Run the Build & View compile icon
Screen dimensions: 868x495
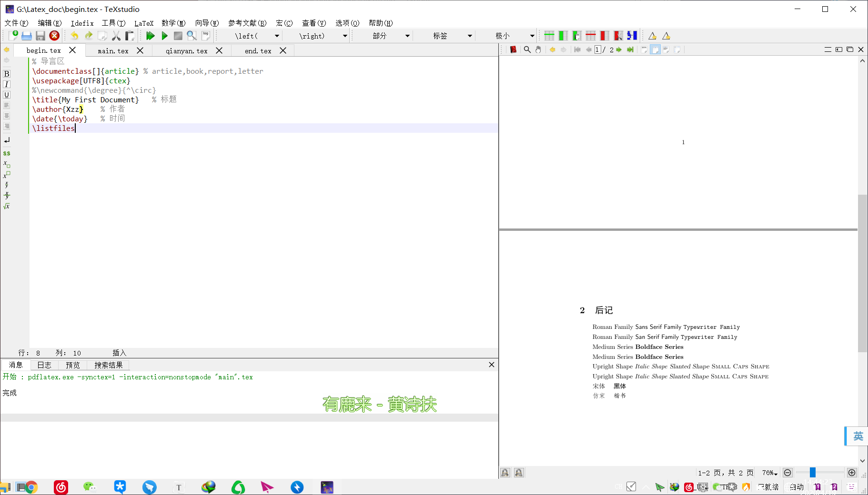151,35
